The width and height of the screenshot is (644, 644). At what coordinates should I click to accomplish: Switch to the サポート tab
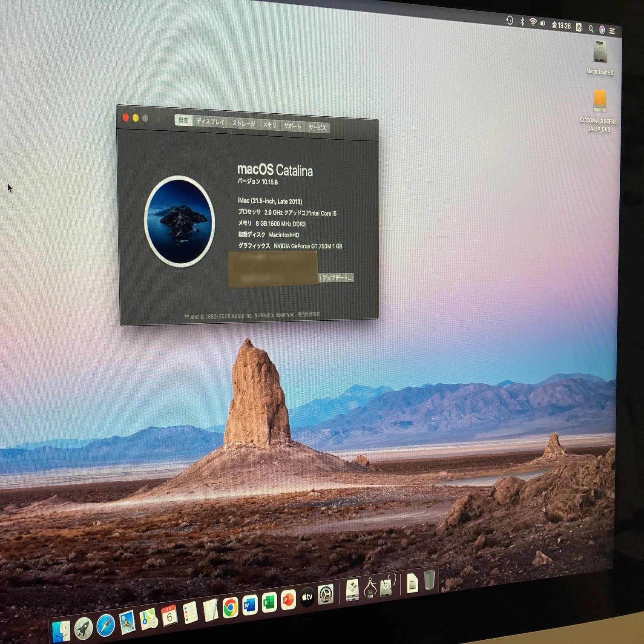coord(293,126)
